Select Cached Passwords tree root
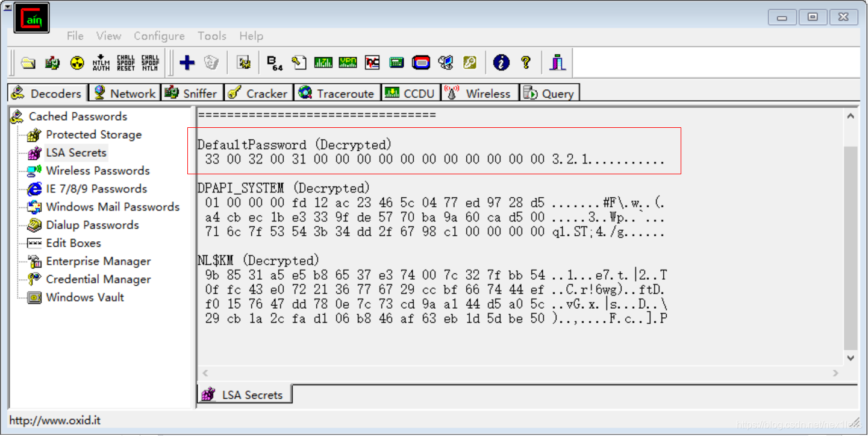The width and height of the screenshot is (868, 436). point(78,116)
